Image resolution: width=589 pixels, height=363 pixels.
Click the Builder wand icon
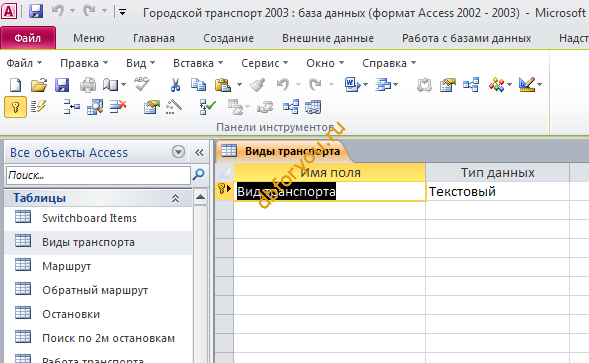tap(174, 107)
